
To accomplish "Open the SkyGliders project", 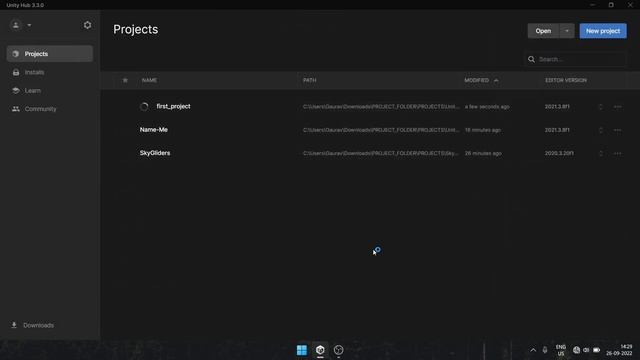I will [x=155, y=153].
